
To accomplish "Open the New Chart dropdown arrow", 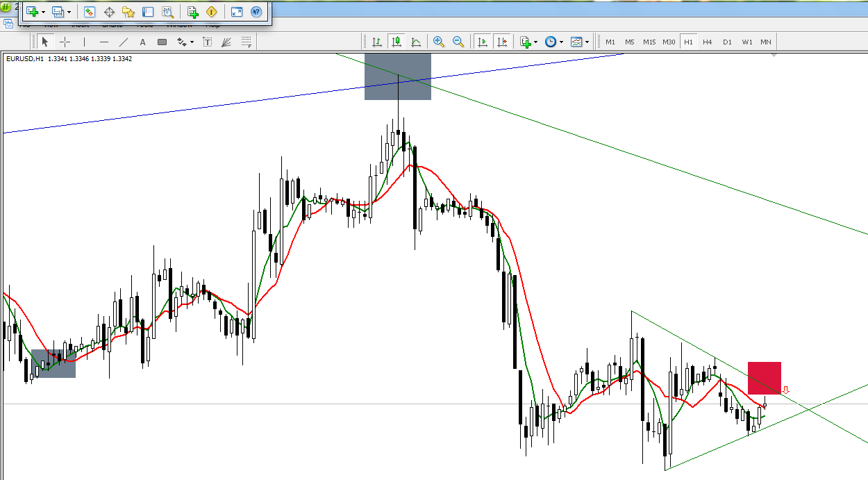I will pos(43,13).
